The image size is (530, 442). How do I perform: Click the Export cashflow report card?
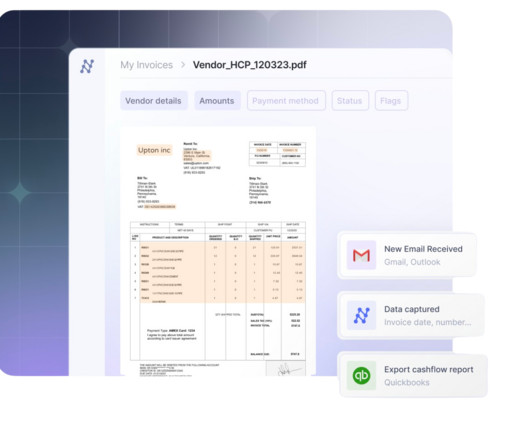point(413,375)
